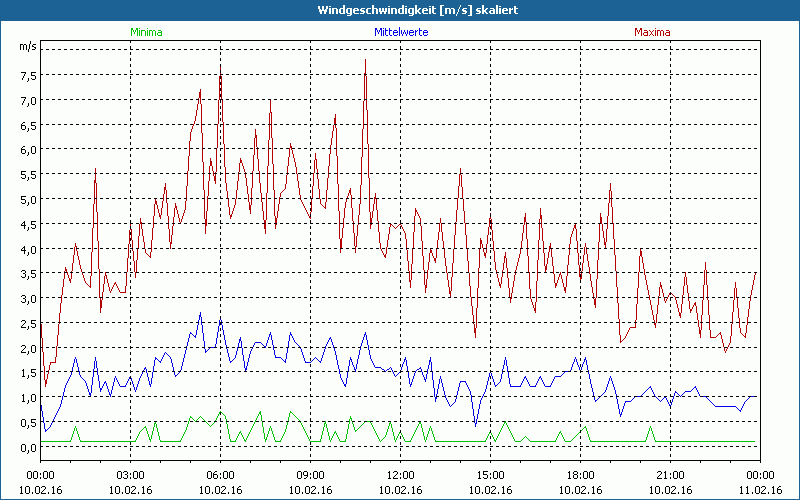Click the 09:00 time axis label
This screenshot has width=800, height=500.
tap(311, 475)
